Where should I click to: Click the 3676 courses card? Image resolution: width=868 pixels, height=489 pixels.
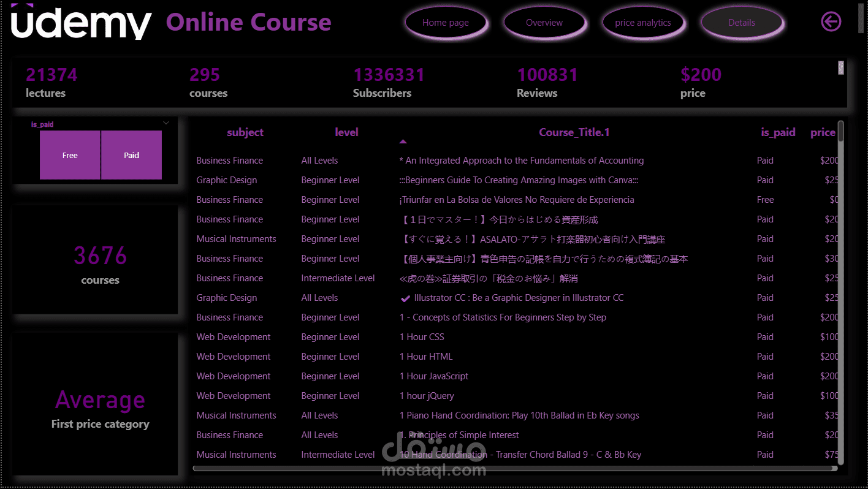tap(96, 260)
